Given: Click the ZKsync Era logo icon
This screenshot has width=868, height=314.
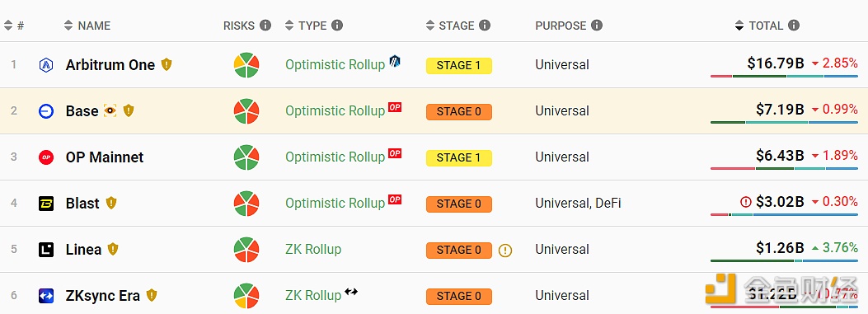Looking at the screenshot, I should (x=46, y=296).
